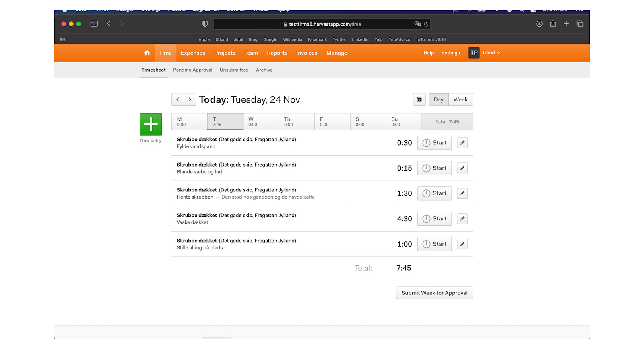The image size is (644, 362).
Task: Start timer for Stille alting på plads
Action: click(x=434, y=244)
